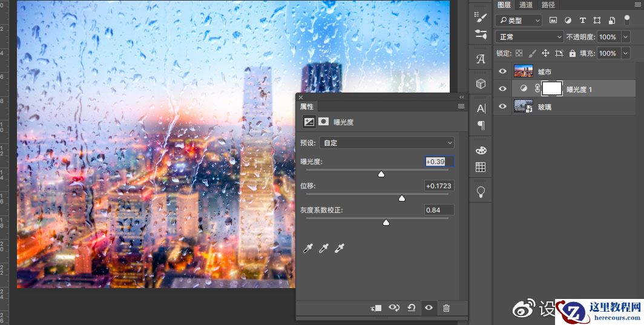Select the 城市 layer thumbnail
The width and height of the screenshot is (644, 325).
point(524,71)
